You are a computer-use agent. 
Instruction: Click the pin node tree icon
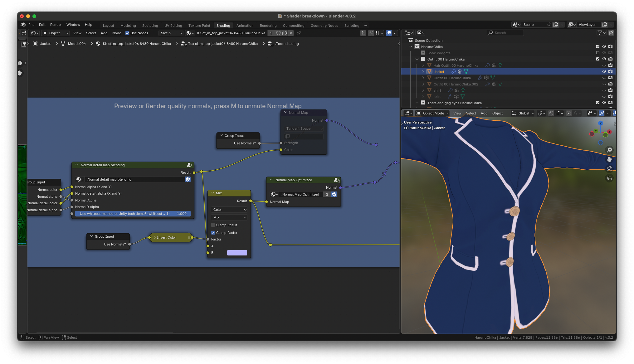click(299, 33)
